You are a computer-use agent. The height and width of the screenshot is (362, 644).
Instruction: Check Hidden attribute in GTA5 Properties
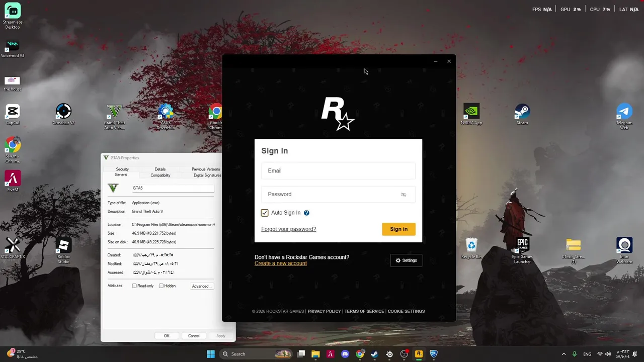click(x=161, y=286)
